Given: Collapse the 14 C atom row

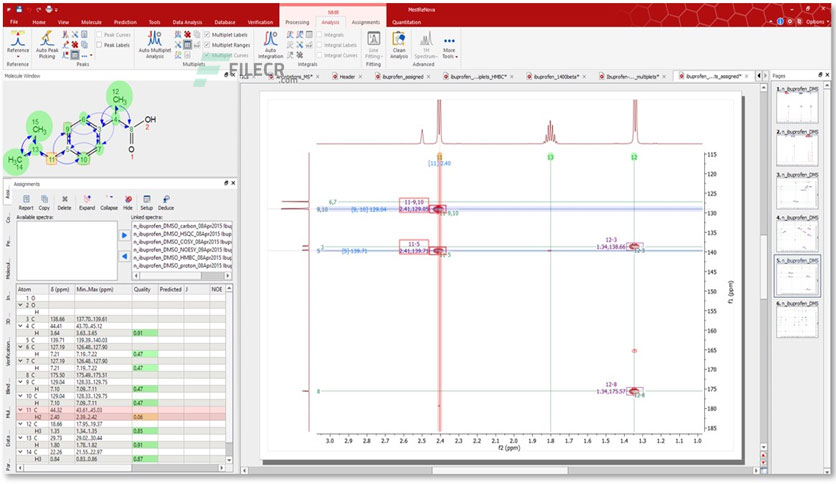Looking at the screenshot, I should (21, 452).
